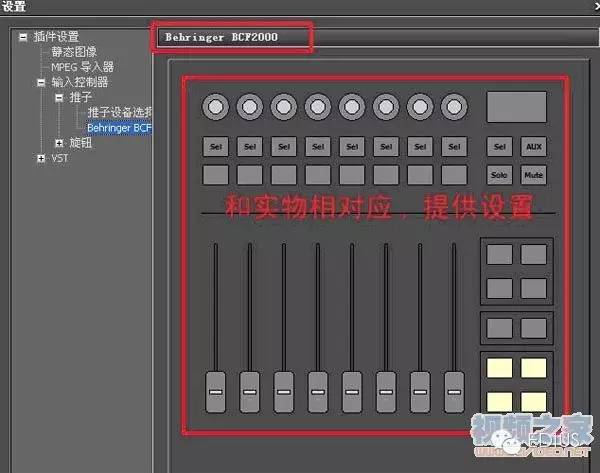Click the second rotary knob from left
Image resolution: width=600 pixels, height=473 pixels.
pos(249,107)
